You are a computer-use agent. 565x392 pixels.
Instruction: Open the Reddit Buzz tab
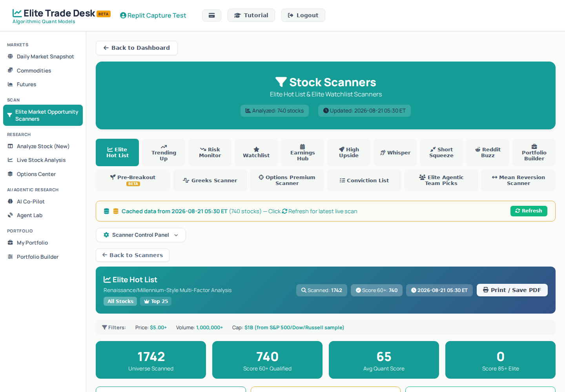(488, 152)
